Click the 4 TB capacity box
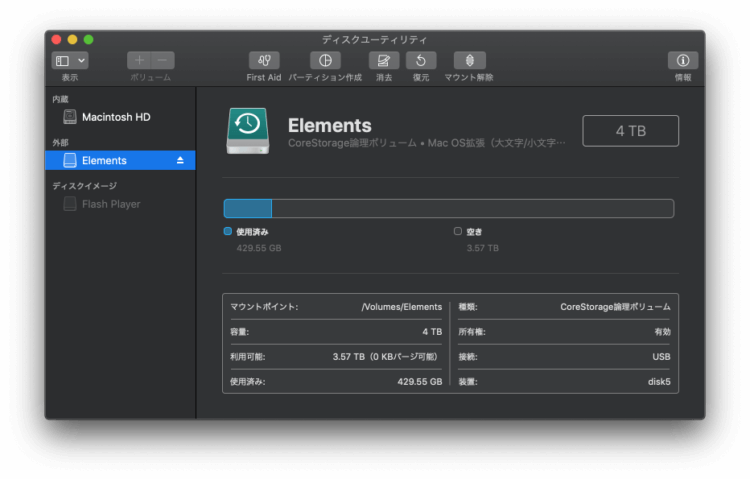Screen dimensions: 750x479 pyautogui.click(x=630, y=131)
